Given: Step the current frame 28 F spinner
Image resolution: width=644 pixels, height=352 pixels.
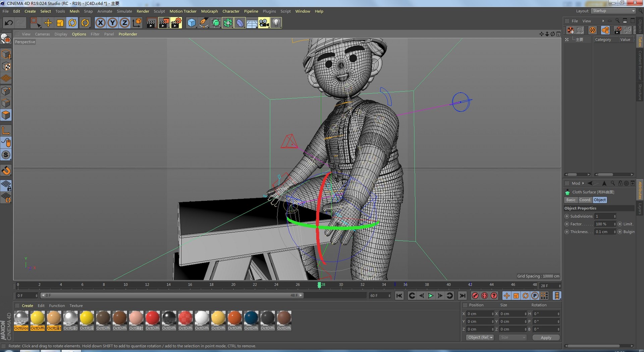Looking at the screenshot, I should click(559, 286).
